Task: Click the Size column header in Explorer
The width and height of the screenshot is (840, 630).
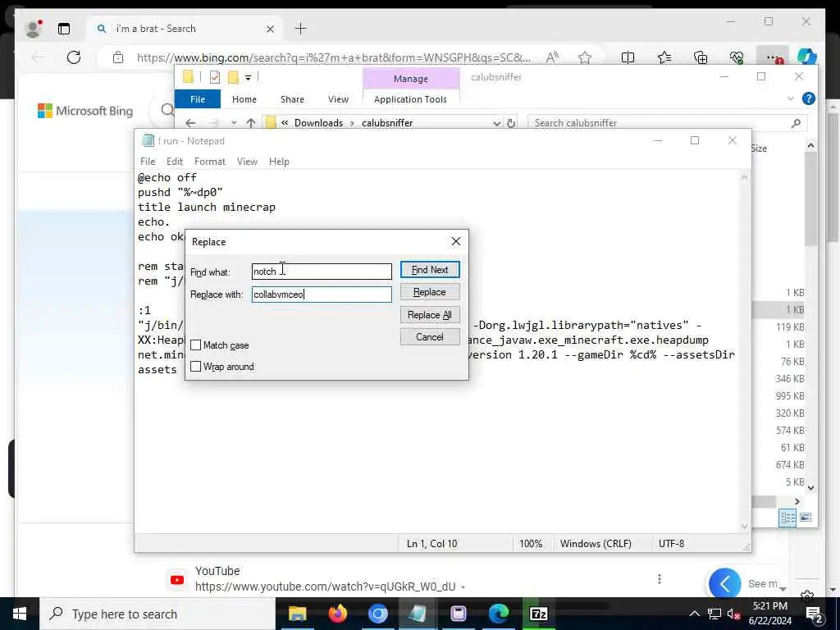Action: pos(759,148)
